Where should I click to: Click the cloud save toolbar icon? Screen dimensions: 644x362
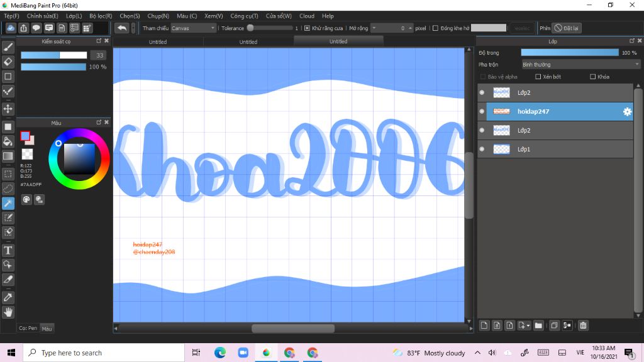(11, 28)
